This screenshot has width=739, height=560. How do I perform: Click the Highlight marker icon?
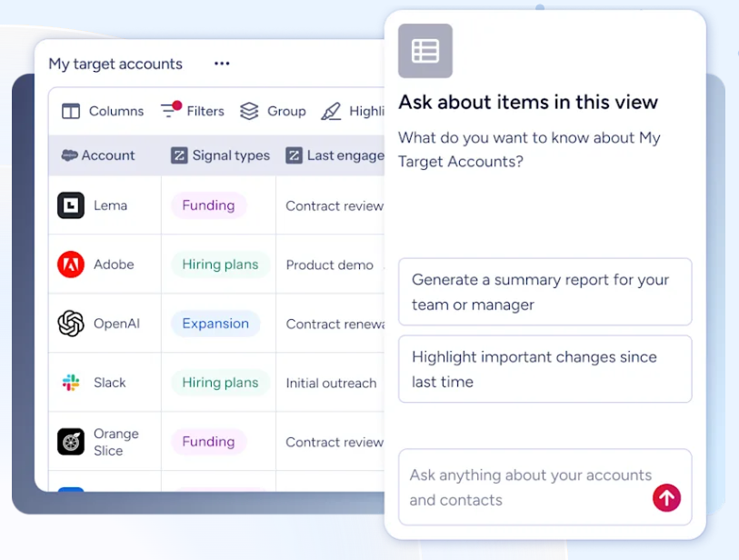331,111
